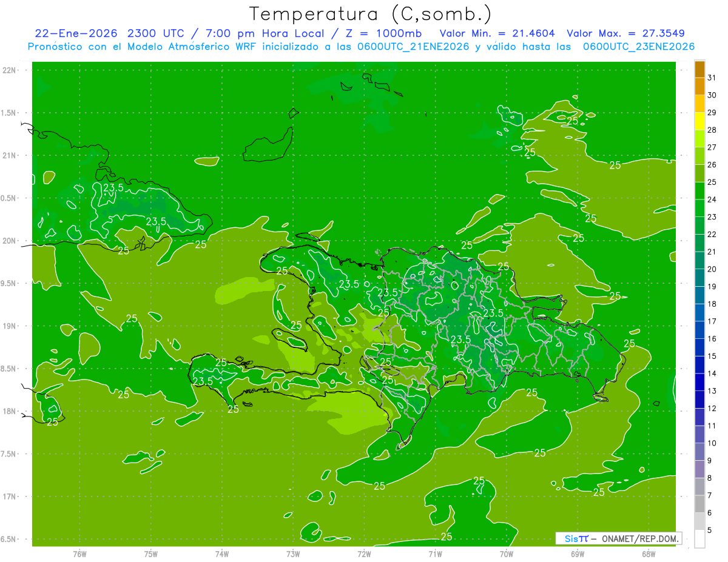Image resolution: width=728 pixels, height=562 pixels.
Task: Click the valid-until time "0600UTC_23ENE2026"
Action: point(639,47)
